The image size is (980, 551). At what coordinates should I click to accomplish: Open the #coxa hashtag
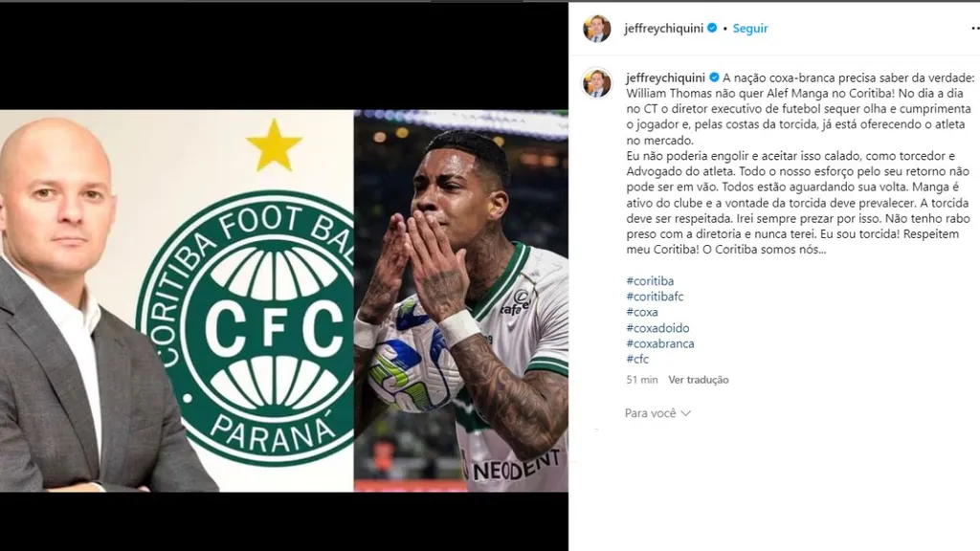(642, 312)
